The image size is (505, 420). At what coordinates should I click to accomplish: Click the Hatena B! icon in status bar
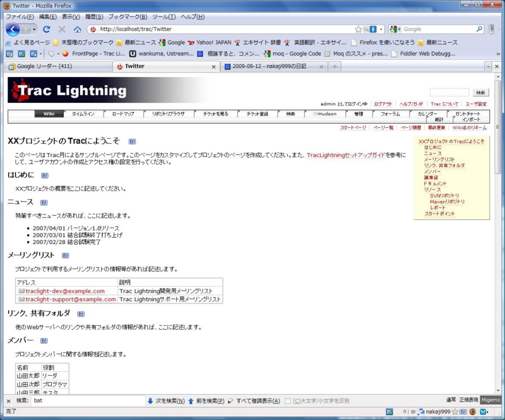(x=463, y=412)
